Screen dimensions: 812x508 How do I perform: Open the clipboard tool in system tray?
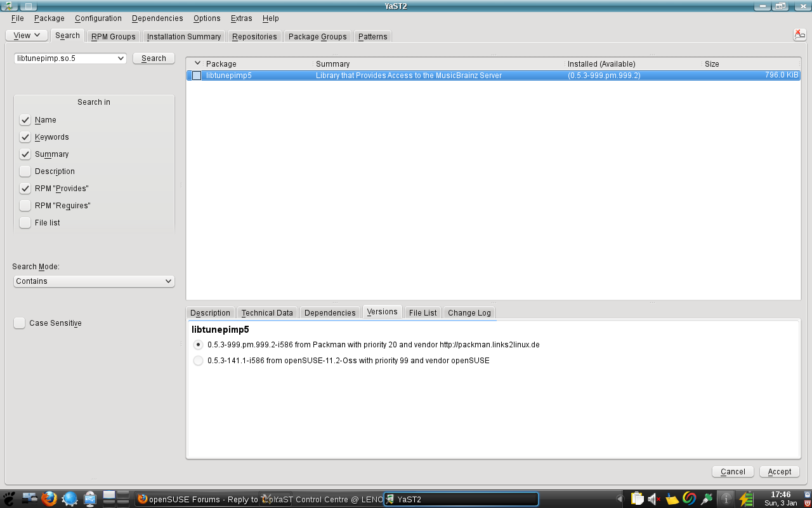point(637,499)
